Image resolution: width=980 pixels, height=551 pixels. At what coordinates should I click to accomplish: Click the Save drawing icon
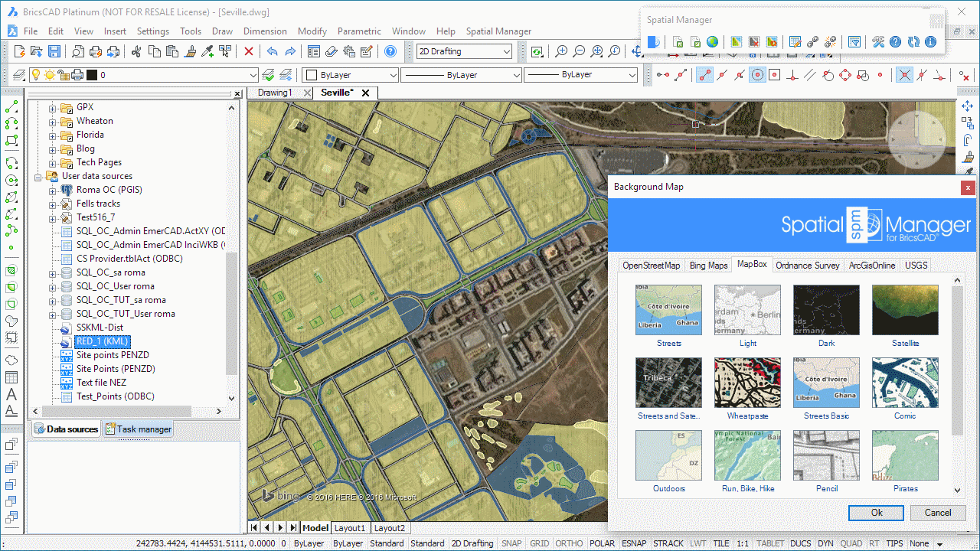coord(54,51)
